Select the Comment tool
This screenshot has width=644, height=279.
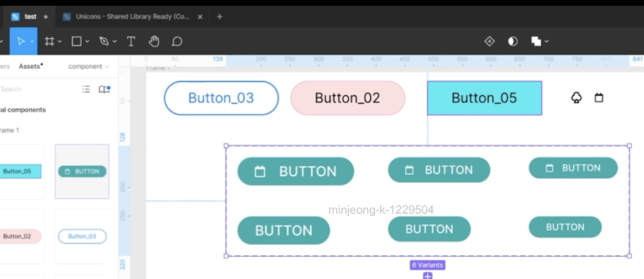click(x=177, y=41)
